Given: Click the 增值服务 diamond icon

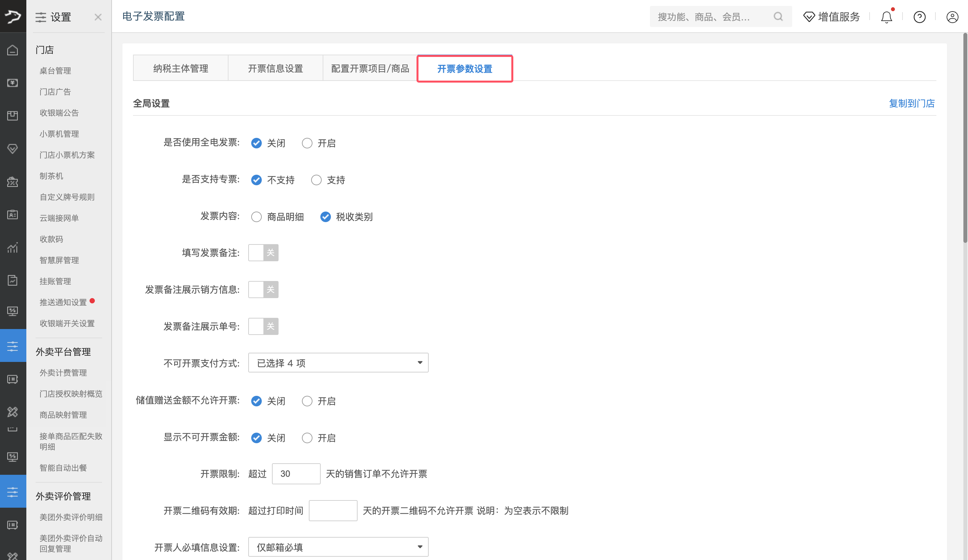Looking at the screenshot, I should click(x=809, y=17).
